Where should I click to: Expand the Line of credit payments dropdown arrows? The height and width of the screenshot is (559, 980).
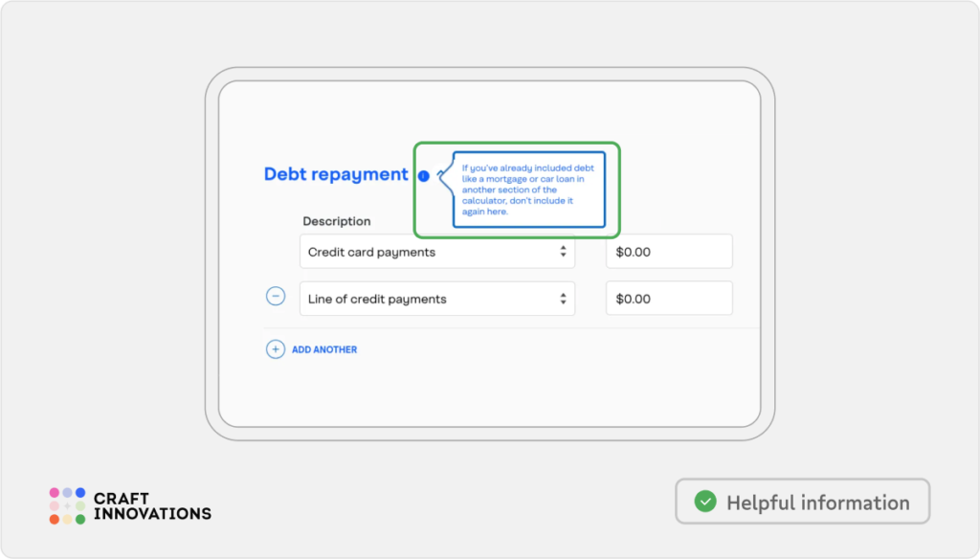click(x=563, y=299)
